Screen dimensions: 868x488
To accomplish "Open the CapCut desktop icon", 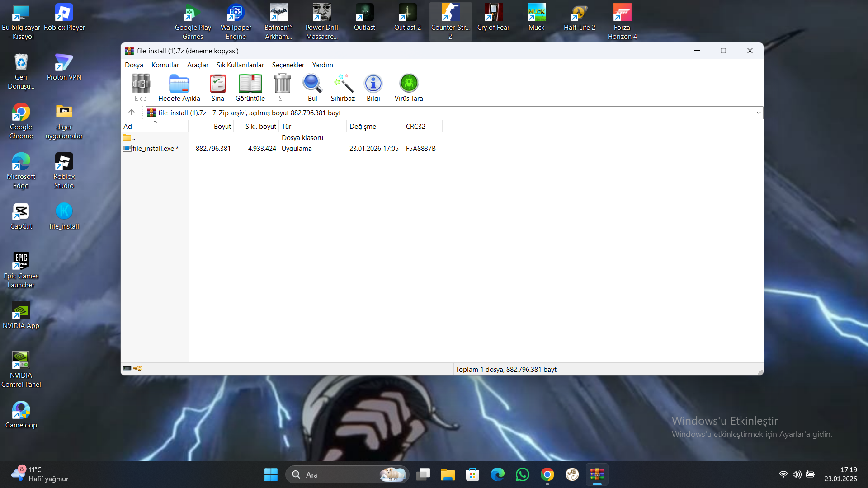I will point(21,216).
